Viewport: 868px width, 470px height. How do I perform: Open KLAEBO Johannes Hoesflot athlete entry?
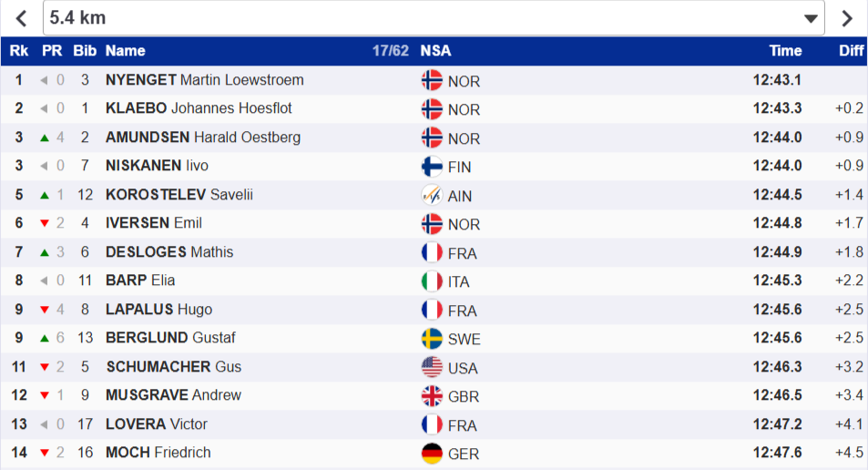[199, 108]
